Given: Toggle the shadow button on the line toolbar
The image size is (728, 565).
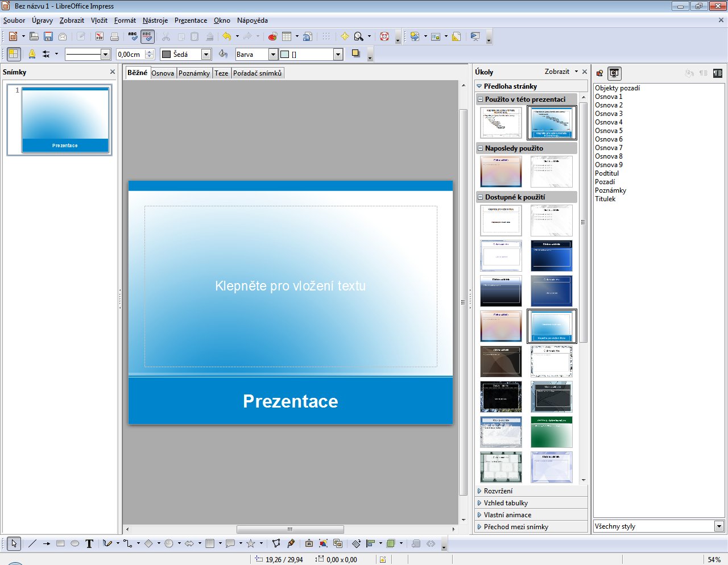Looking at the screenshot, I should point(355,53).
